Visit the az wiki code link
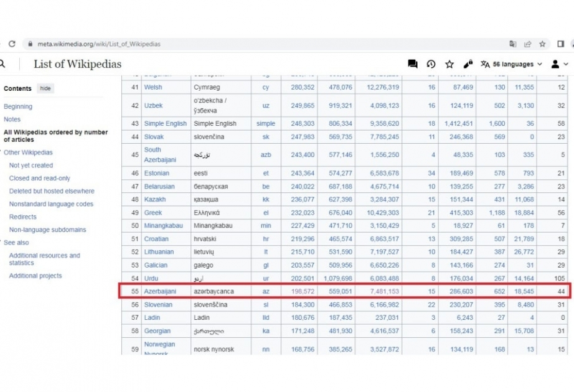574x392 pixels. coord(266,291)
